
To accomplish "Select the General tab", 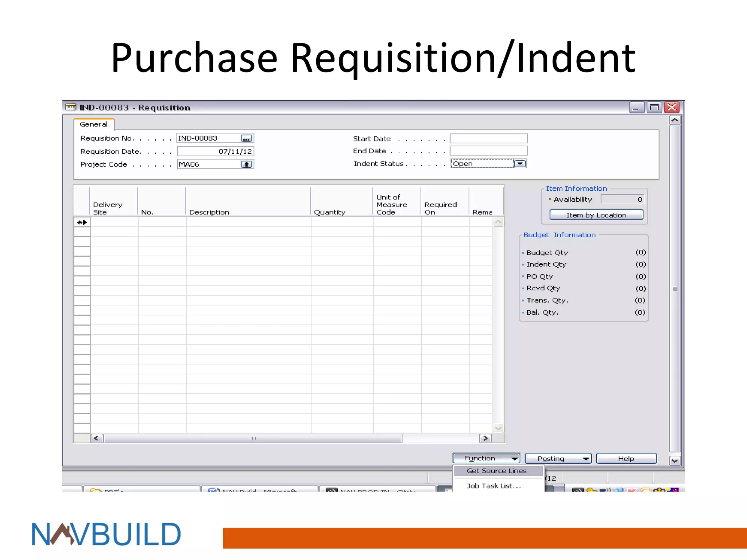I will tap(94, 124).
